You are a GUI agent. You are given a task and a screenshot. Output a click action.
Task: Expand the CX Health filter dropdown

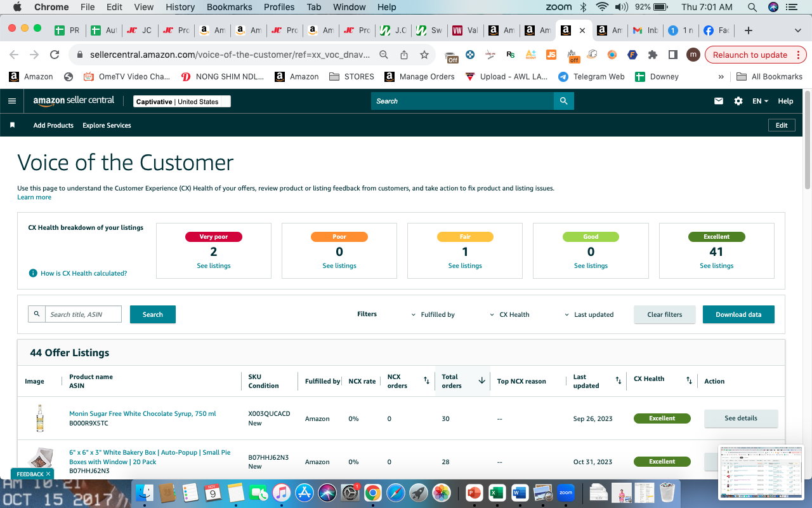click(x=510, y=314)
